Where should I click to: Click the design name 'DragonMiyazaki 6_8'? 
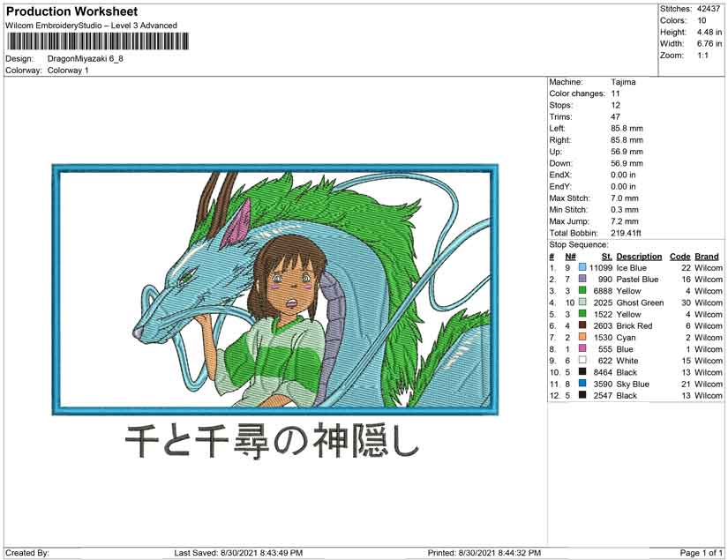[86, 59]
